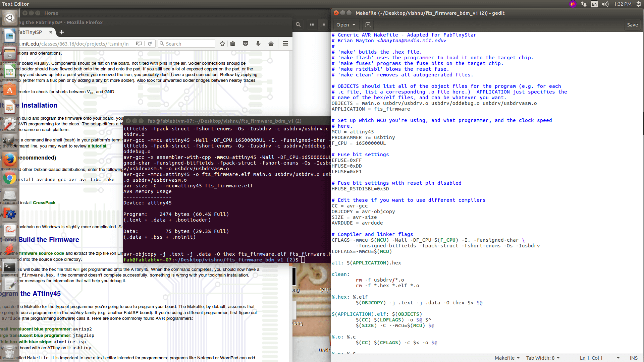Open the Firefox hamburger menu
This screenshot has height=362, width=644.
click(x=285, y=44)
